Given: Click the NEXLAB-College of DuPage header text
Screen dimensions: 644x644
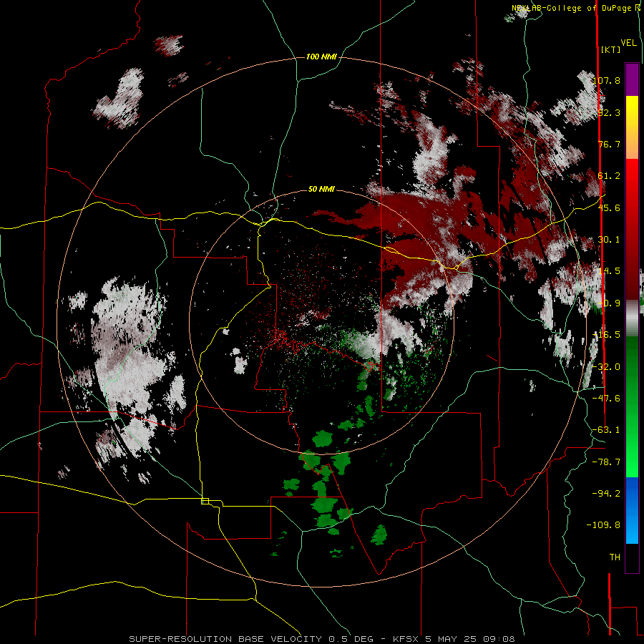Looking at the screenshot, I should tap(575, 8).
